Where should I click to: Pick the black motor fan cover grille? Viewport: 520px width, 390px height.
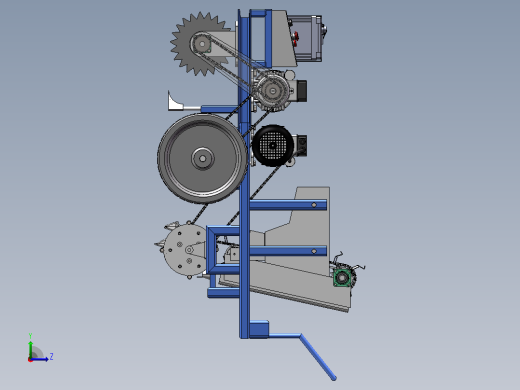273,146
